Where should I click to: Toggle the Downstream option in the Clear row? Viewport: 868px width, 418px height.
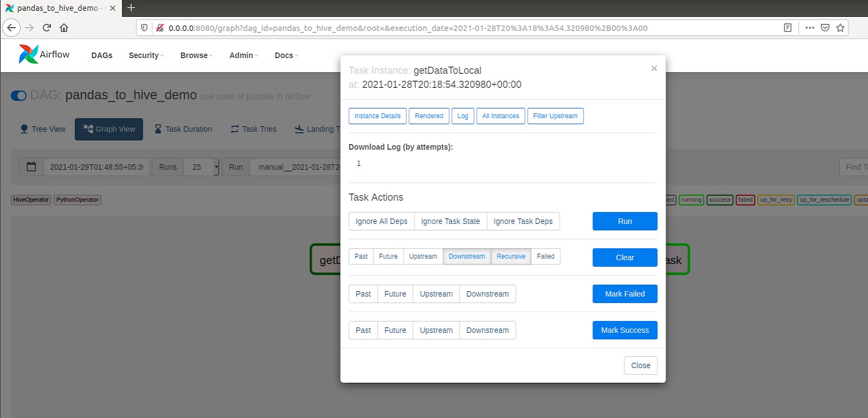(467, 256)
